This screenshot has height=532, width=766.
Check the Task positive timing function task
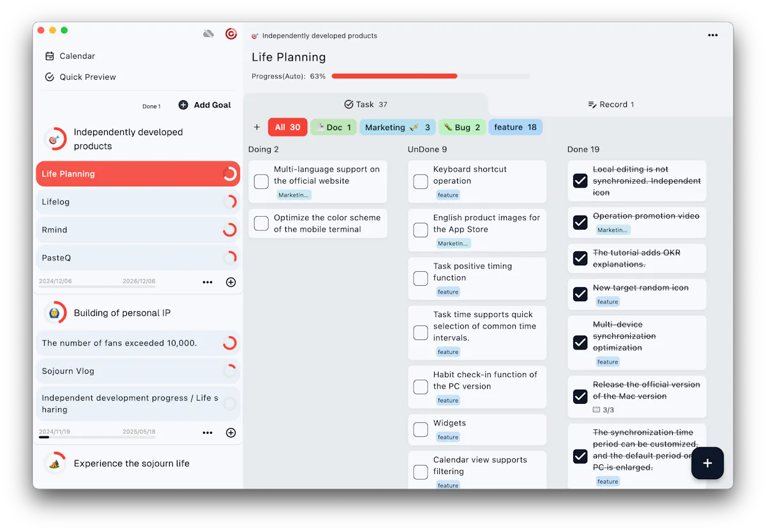click(x=421, y=278)
